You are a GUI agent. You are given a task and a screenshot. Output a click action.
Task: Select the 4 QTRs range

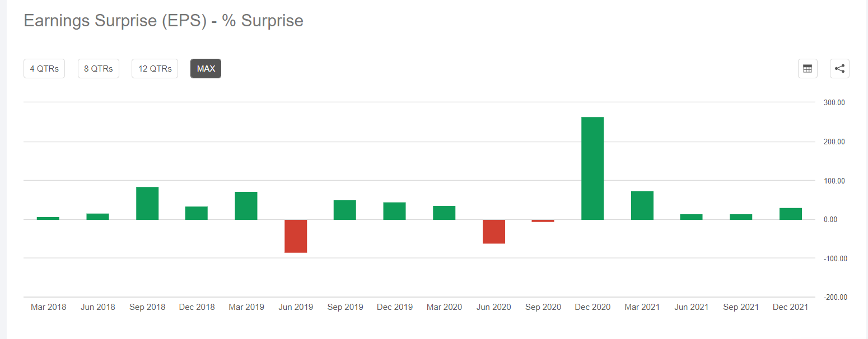pos(44,69)
